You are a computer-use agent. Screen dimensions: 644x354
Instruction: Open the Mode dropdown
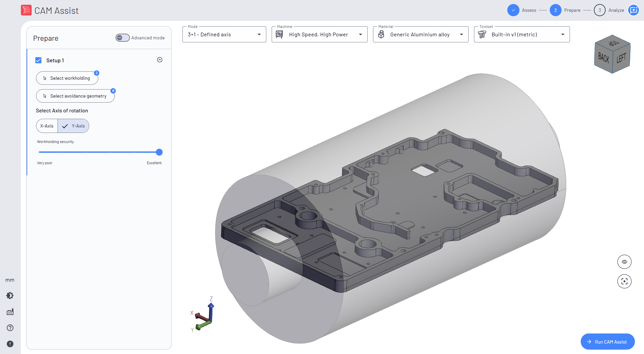point(224,34)
